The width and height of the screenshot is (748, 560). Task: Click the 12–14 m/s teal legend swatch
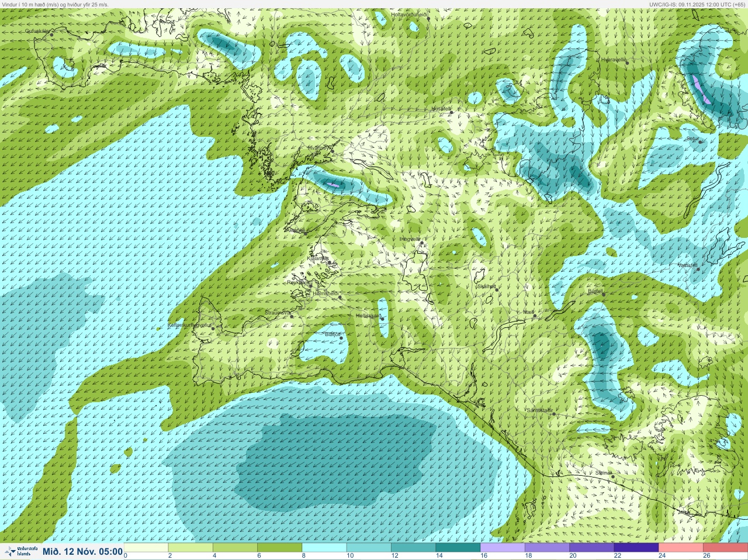pyautogui.click(x=413, y=548)
